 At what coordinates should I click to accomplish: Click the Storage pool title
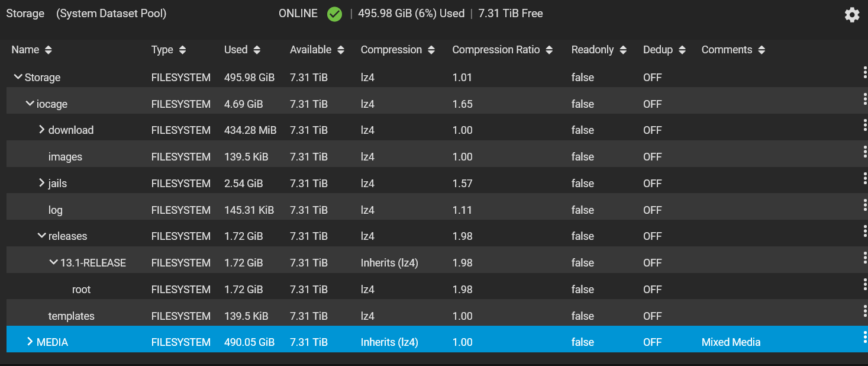[x=25, y=14]
